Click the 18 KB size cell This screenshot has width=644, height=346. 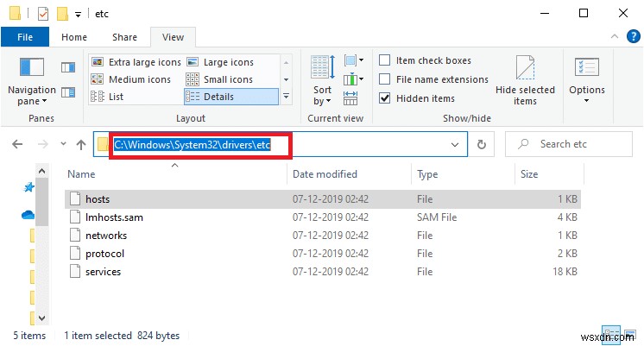(x=565, y=271)
